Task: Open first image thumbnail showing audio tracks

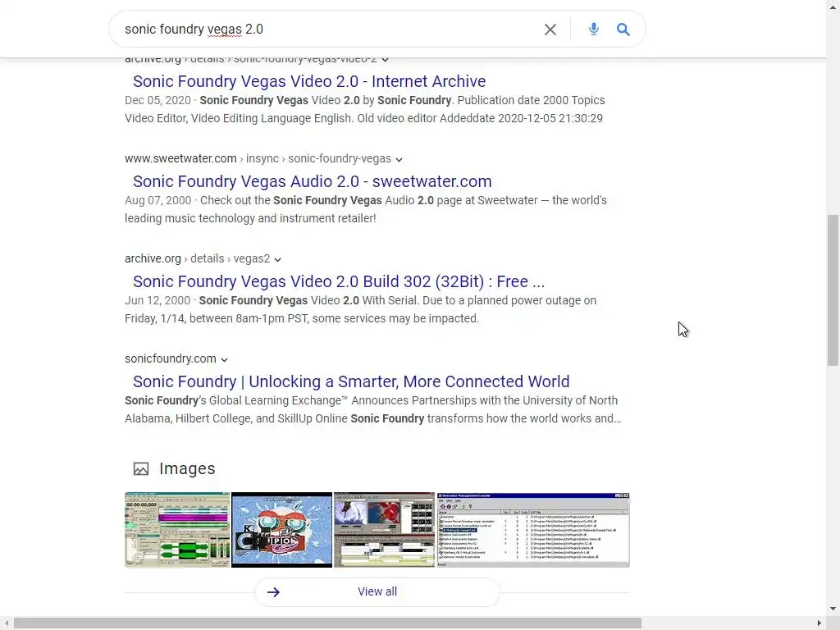Action: (x=177, y=530)
